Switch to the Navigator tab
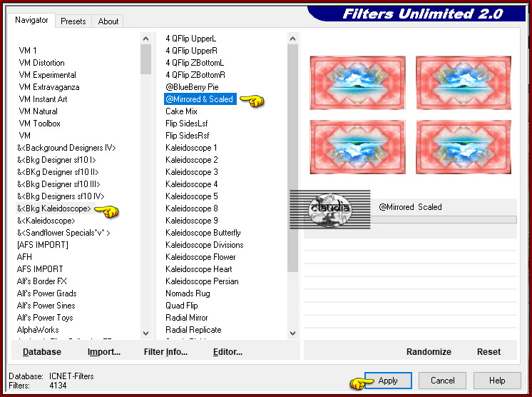 (x=31, y=20)
